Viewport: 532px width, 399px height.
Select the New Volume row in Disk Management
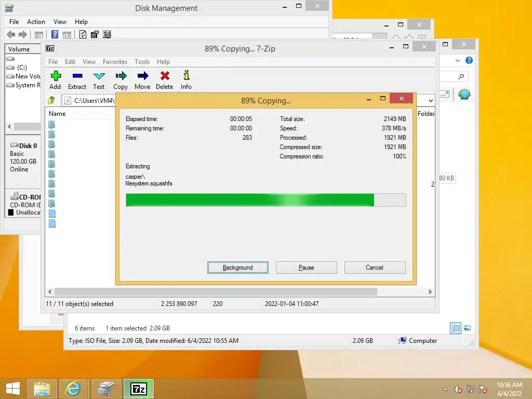point(23,76)
